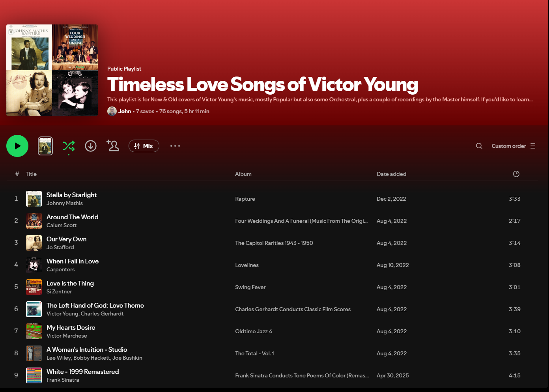Screen dimensions: 549x392
Task: Toggle the green shuffle icon
Action: tap(69, 146)
